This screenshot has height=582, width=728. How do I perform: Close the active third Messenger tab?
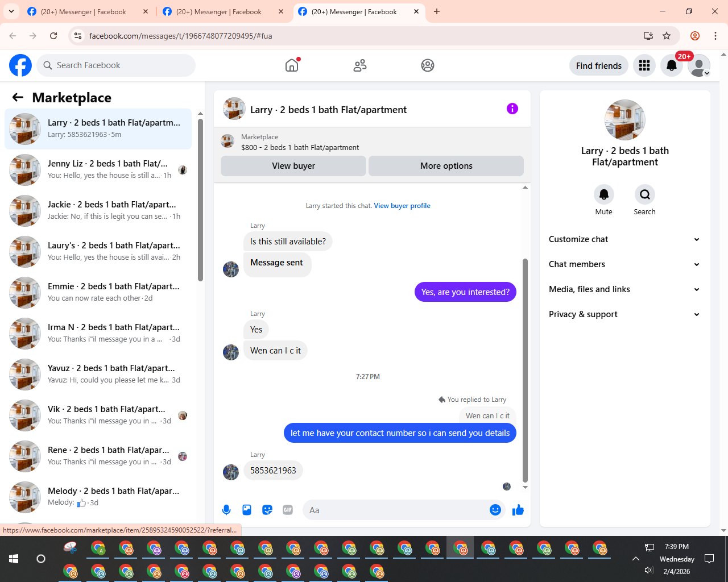click(416, 11)
